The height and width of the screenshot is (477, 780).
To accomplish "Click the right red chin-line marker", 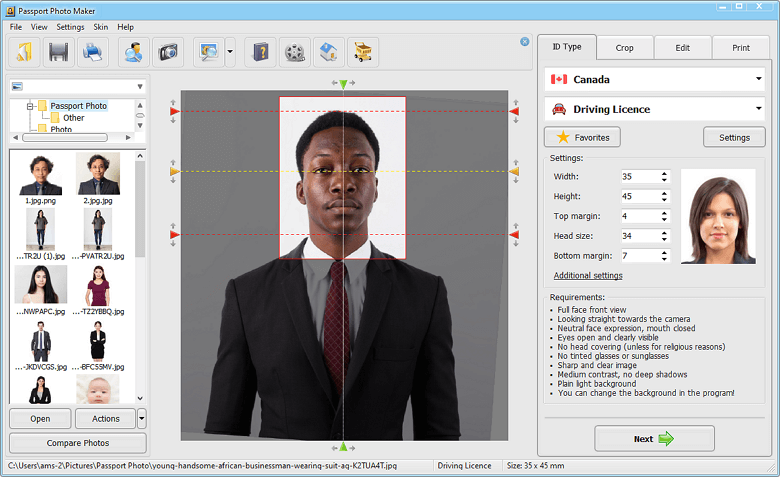I will tap(514, 235).
